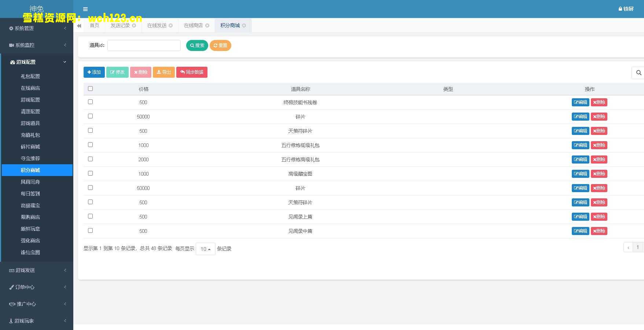
Task: Close the 发送记录 tab via its x icon
Action: [134, 26]
